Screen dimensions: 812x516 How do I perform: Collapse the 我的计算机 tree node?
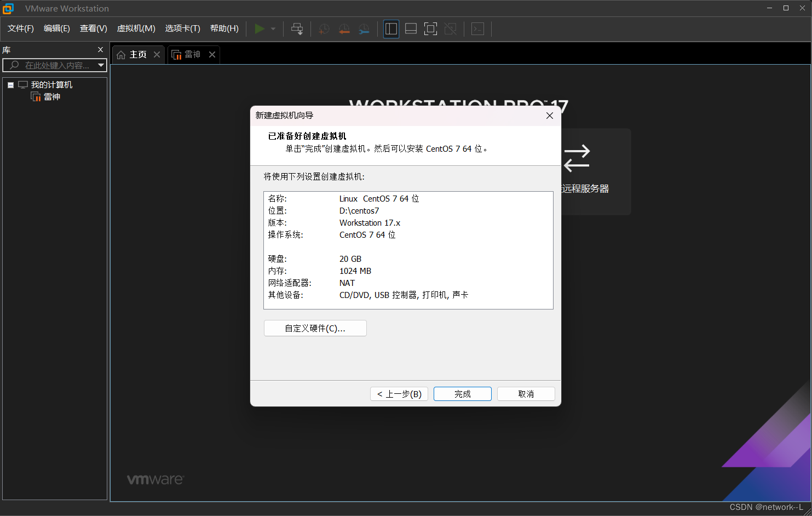pyautogui.click(x=10, y=85)
